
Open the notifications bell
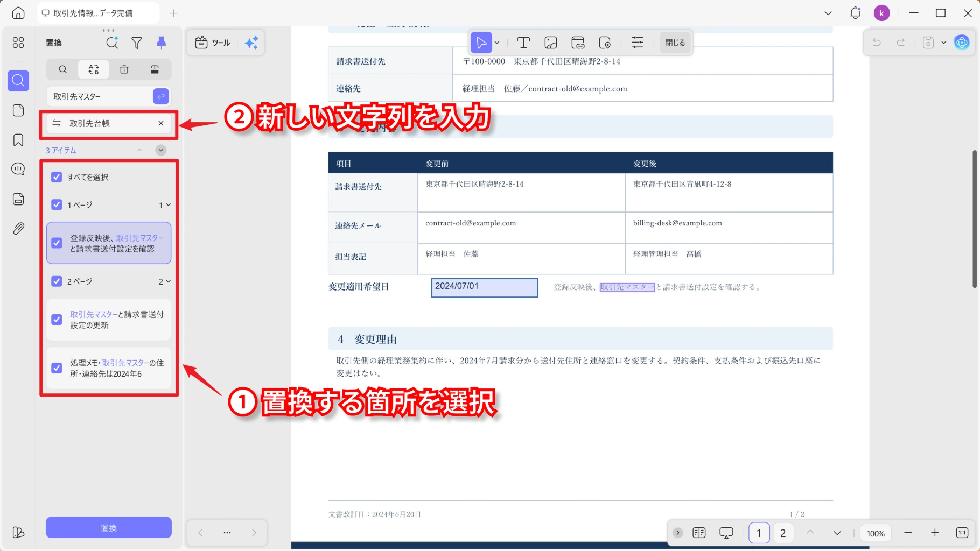coord(855,13)
